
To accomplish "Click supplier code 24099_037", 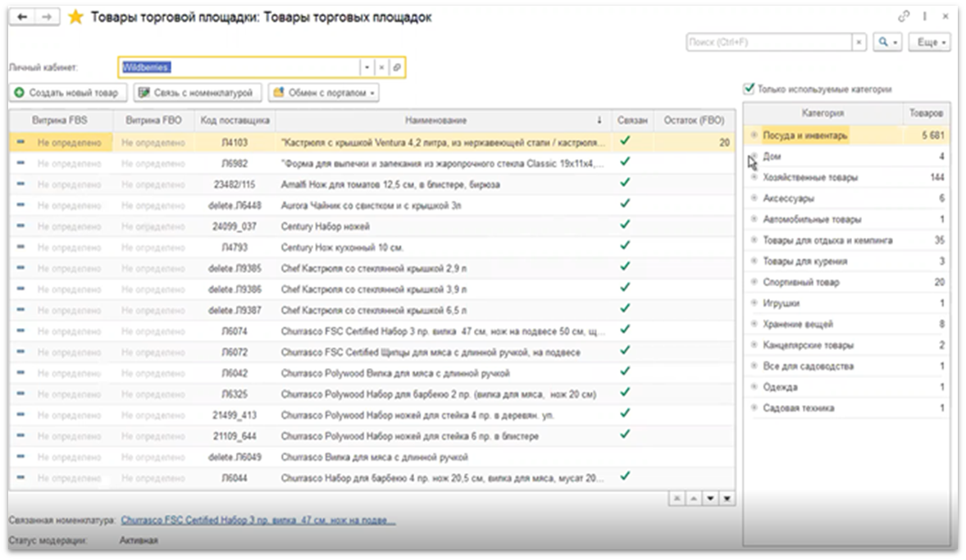I will 235,226.
